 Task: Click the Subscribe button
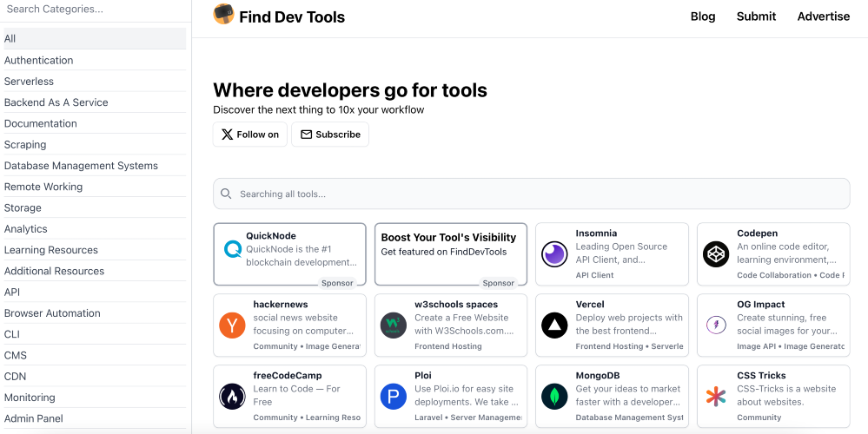coord(330,135)
